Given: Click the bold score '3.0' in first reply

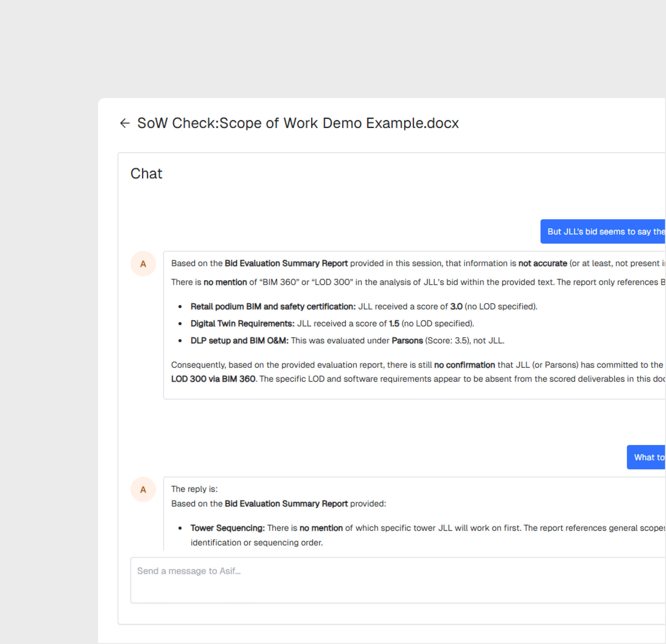Looking at the screenshot, I should pyautogui.click(x=456, y=307).
